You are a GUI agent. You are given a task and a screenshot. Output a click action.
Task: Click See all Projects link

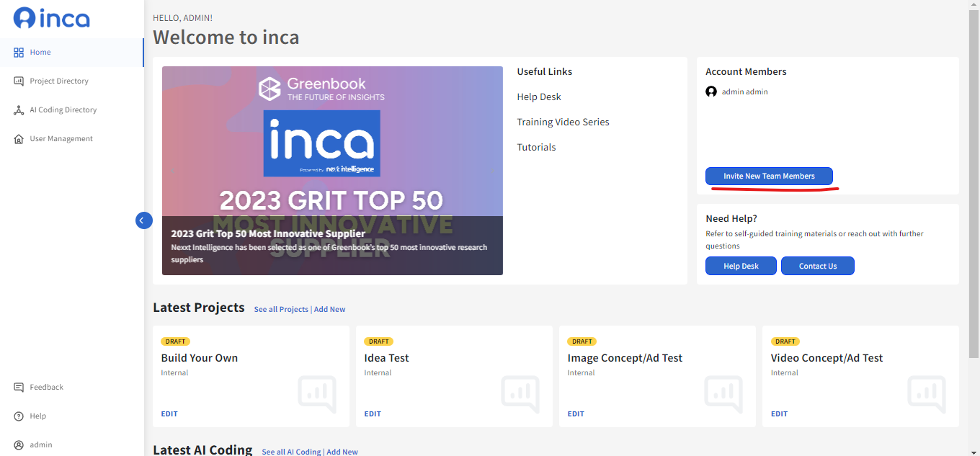[x=281, y=309]
